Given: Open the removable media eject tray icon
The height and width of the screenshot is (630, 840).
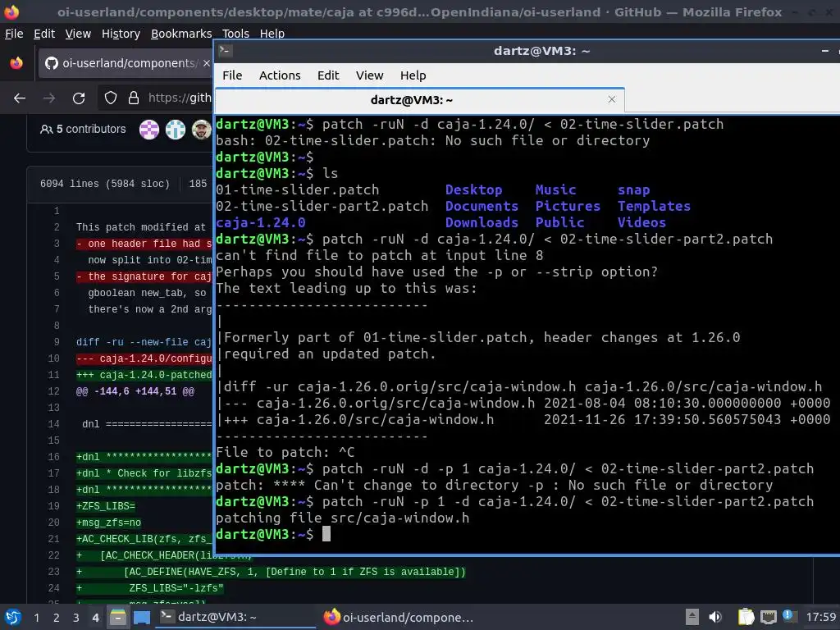Looking at the screenshot, I should 692,617.
